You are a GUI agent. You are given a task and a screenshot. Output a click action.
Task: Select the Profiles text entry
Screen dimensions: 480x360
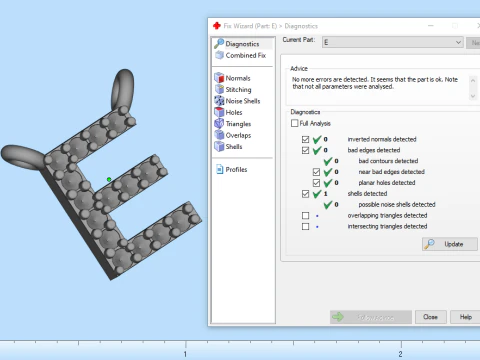(236, 170)
